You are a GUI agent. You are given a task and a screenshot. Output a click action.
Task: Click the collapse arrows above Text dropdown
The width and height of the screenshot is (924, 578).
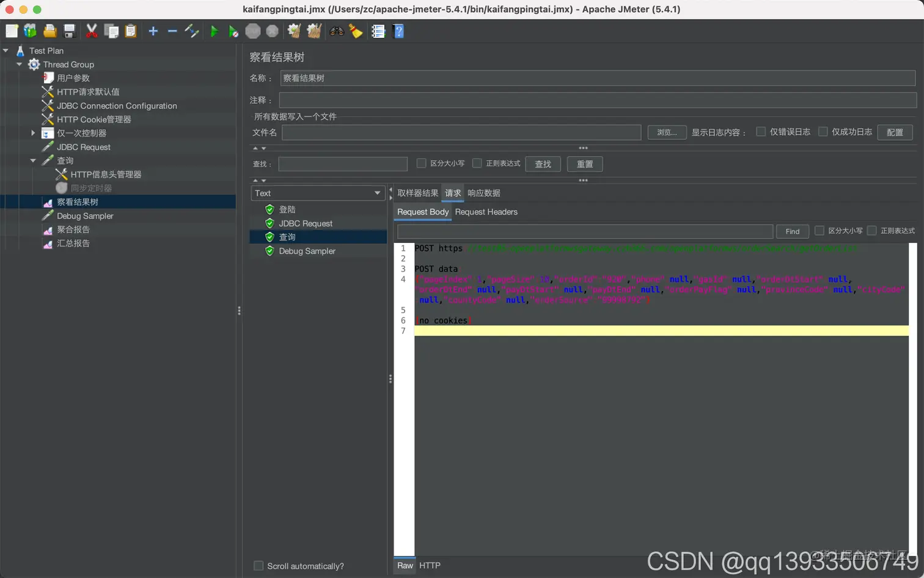point(259,181)
